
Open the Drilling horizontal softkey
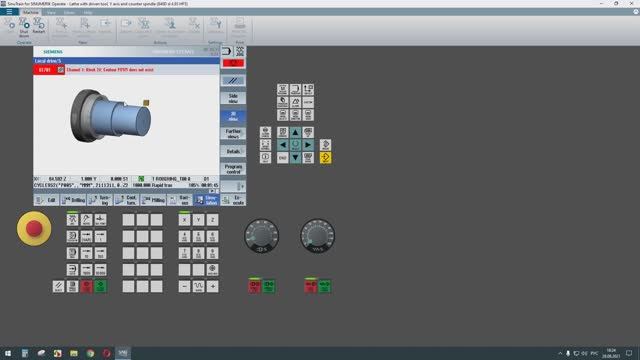(73, 200)
